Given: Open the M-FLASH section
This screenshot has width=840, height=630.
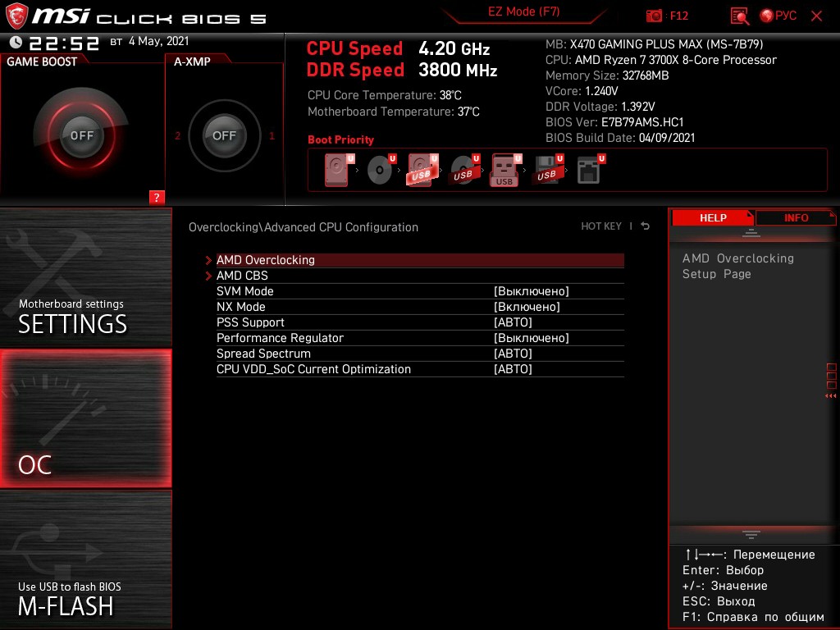Looking at the screenshot, I should (x=85, y=559).
